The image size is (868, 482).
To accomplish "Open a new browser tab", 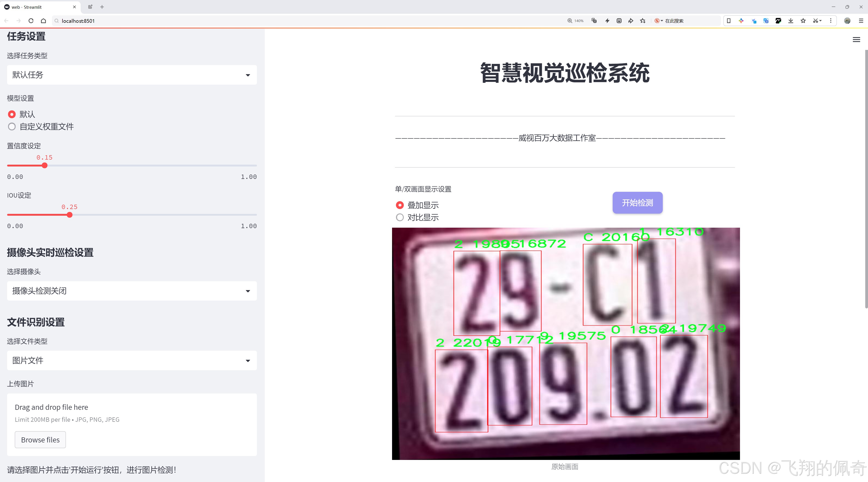I will [x=102, y=7].
